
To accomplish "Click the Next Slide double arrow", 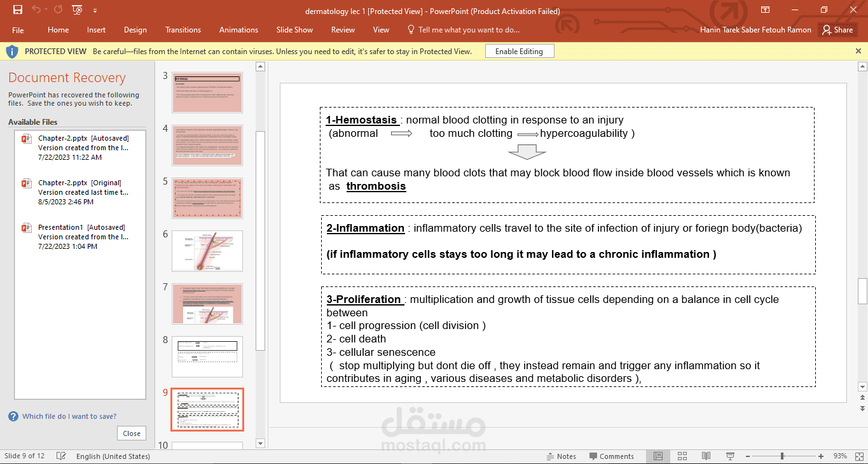I will [x=862, y=408].
